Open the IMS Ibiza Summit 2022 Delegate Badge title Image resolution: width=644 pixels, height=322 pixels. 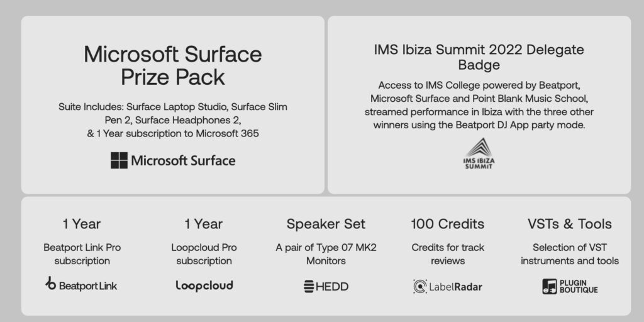479,57
